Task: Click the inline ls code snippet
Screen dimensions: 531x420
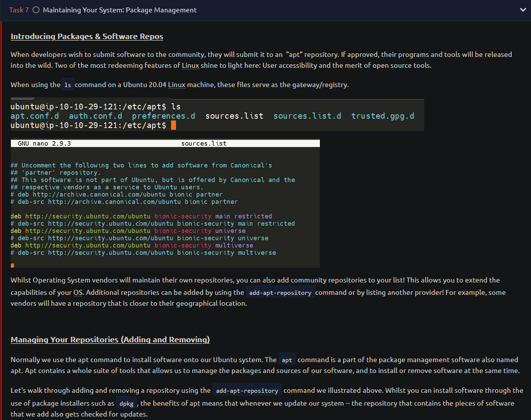Action: click(x=68, y=85)
